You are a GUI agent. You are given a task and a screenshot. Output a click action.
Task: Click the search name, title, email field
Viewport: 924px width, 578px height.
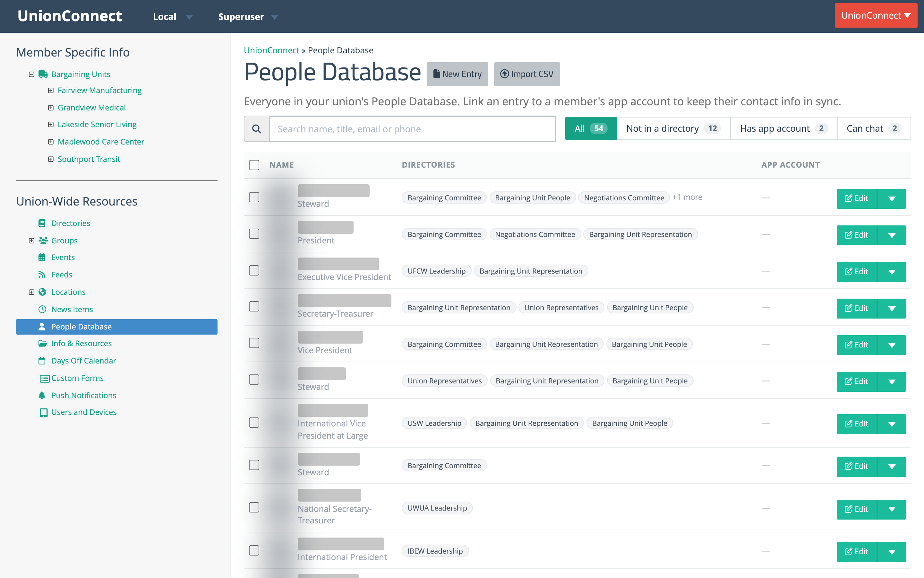[412, 129]
